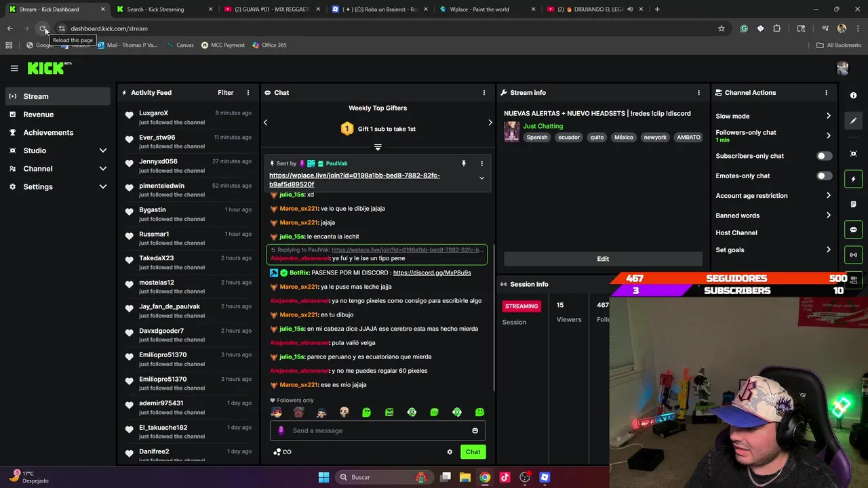Open the user avatar at top right

(x=843, y=68)
